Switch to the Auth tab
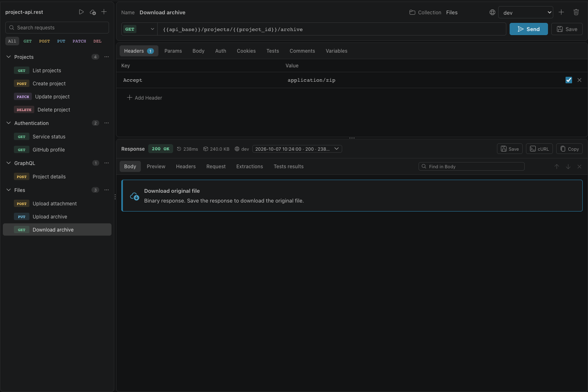Image resolution: width=588 pixels, height=392 pixels. [220, 51]
